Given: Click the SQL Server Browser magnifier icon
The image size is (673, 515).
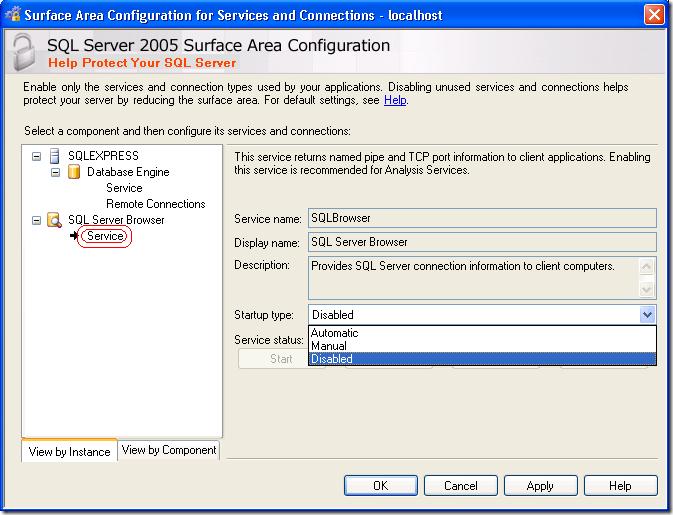Looking at the screenshot, I should pyautogui.click(x=55, y=220).
